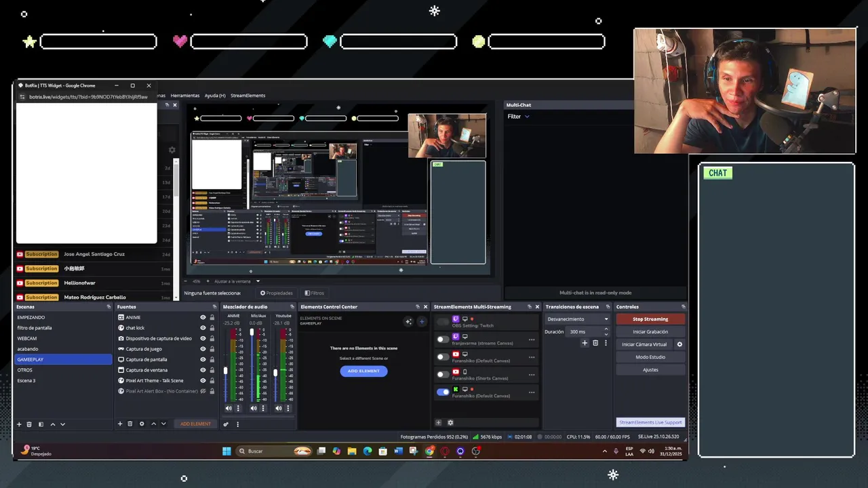
Task: Adjust the Mic/Aux volume slider
Action: (x=252, y=332)
